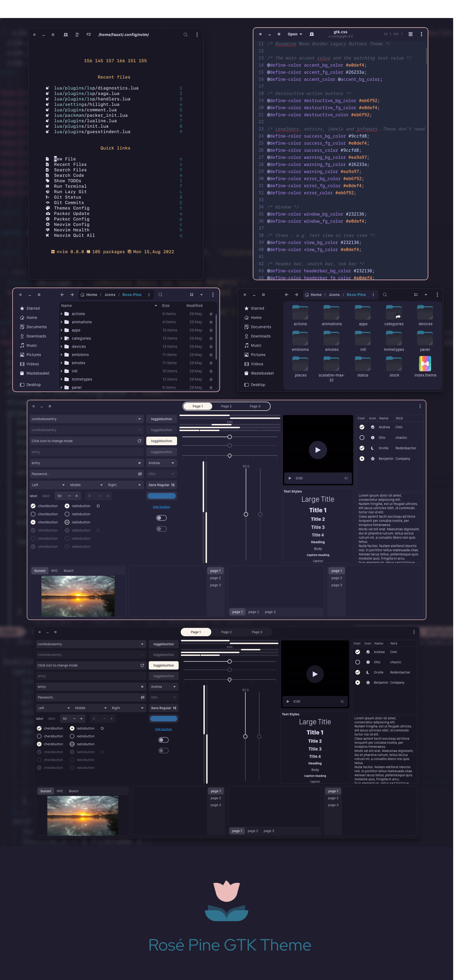
Task: Switch to list view in the icon-view Files window
Action: click(416, 295)
